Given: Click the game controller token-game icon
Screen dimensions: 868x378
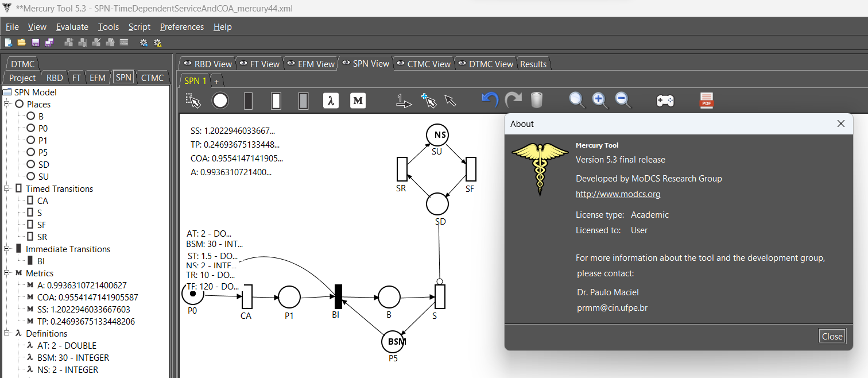Looking at the screenshot, I should [665, 101].
